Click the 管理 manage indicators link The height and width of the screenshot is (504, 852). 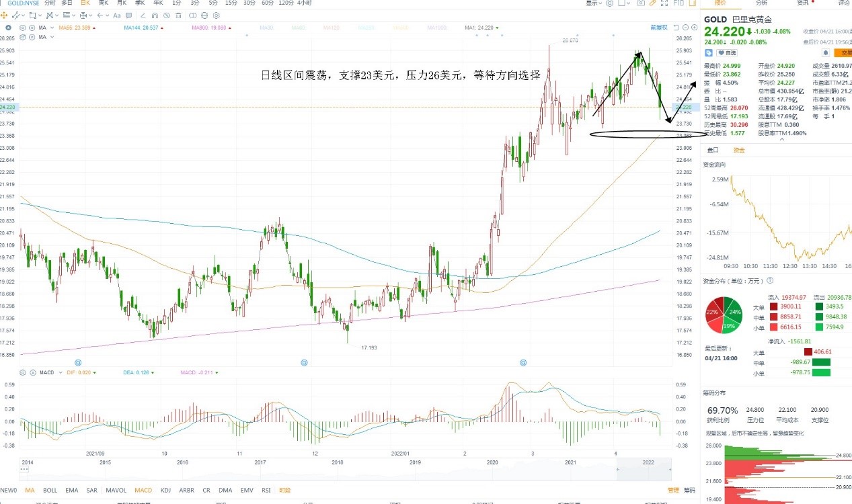[672, 491]
